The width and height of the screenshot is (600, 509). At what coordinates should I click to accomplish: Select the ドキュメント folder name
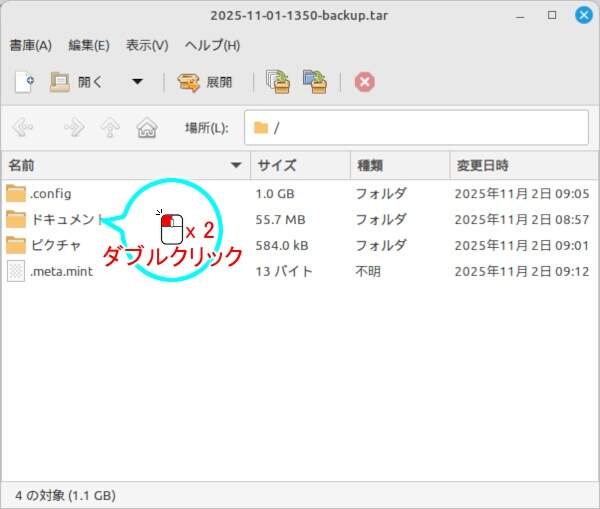click(x=67, y=219)
